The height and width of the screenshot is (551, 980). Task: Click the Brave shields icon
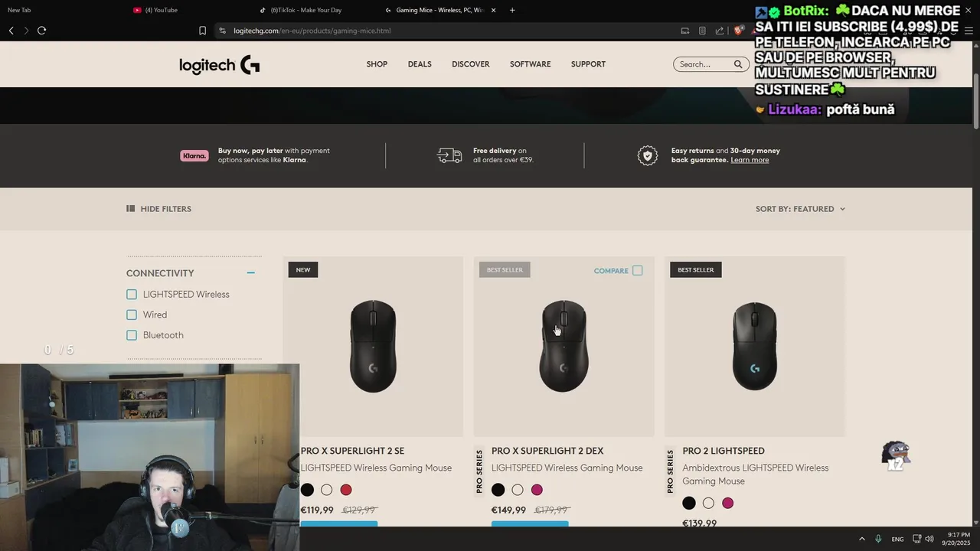point(738,31)
